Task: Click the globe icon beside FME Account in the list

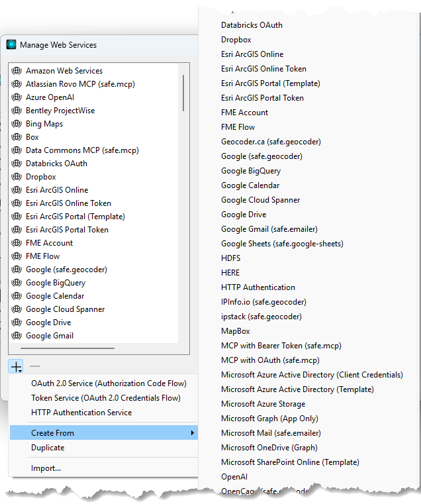Action: (x=17, y=243)
